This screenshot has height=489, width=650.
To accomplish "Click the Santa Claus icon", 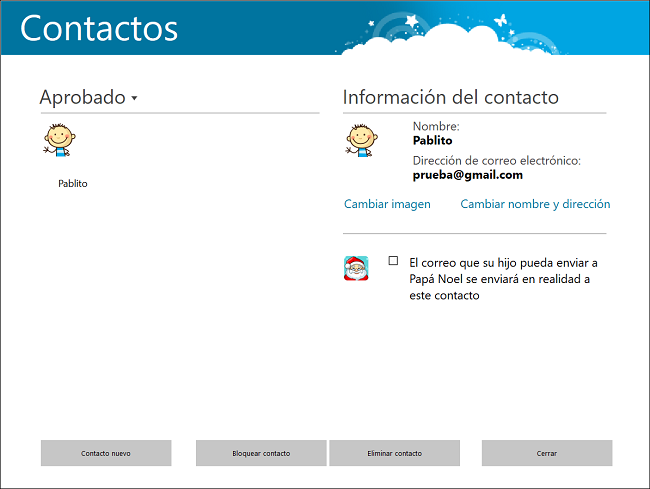I will (356, 268).
